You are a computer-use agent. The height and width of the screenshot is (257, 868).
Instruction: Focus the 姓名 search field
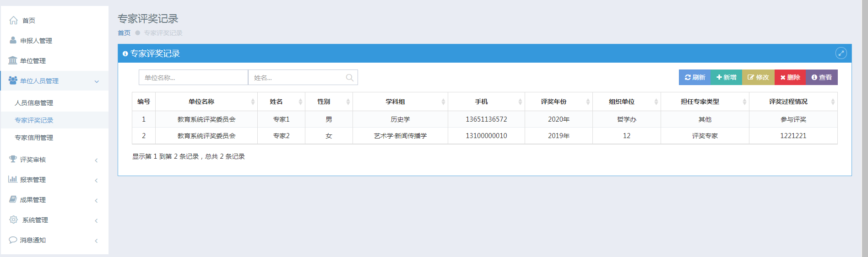tap(303, 78)
